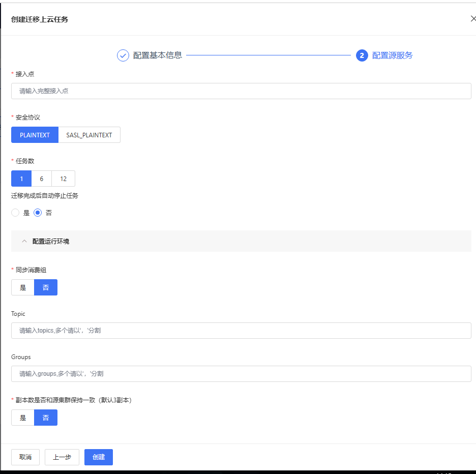Click the completed step checkmark icon
Viewport: 476px width, 474px height.
click(x=123, y=55)
